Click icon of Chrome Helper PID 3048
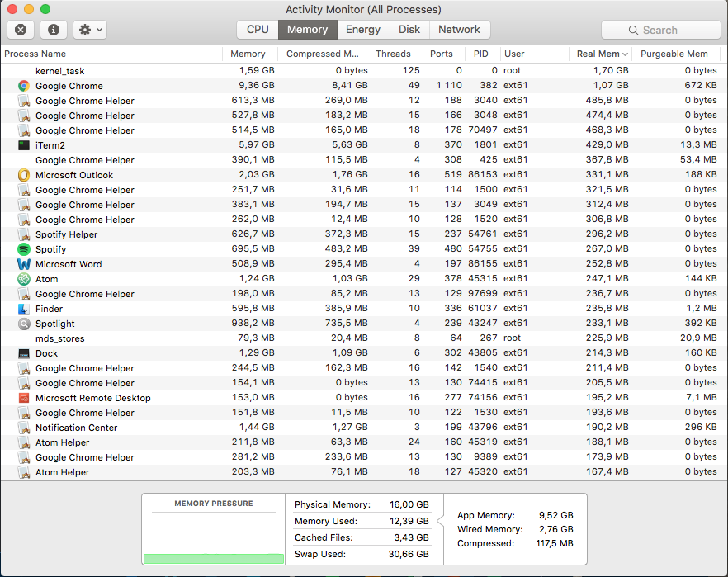Viewport: 728px width, 577px height. [24, 116]
